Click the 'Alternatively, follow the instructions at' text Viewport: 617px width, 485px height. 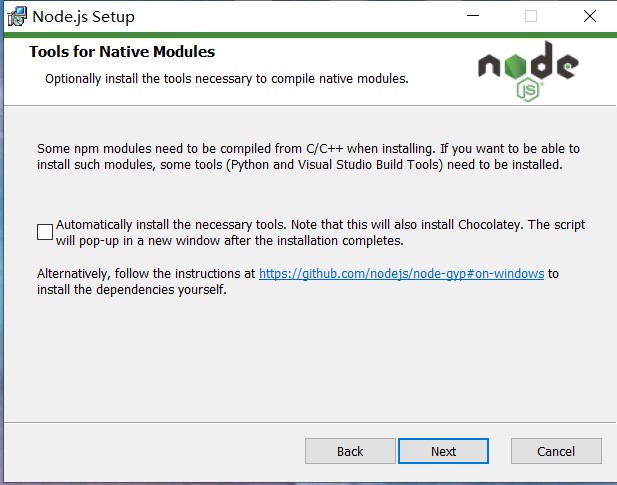pyautogui.click(x=146, y=273)
